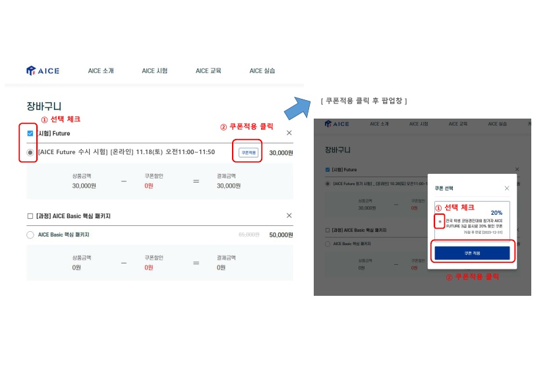Click the small 쿠폰적용 button beside 30,000원
The image size is (555, 392).
coord(248,152)
